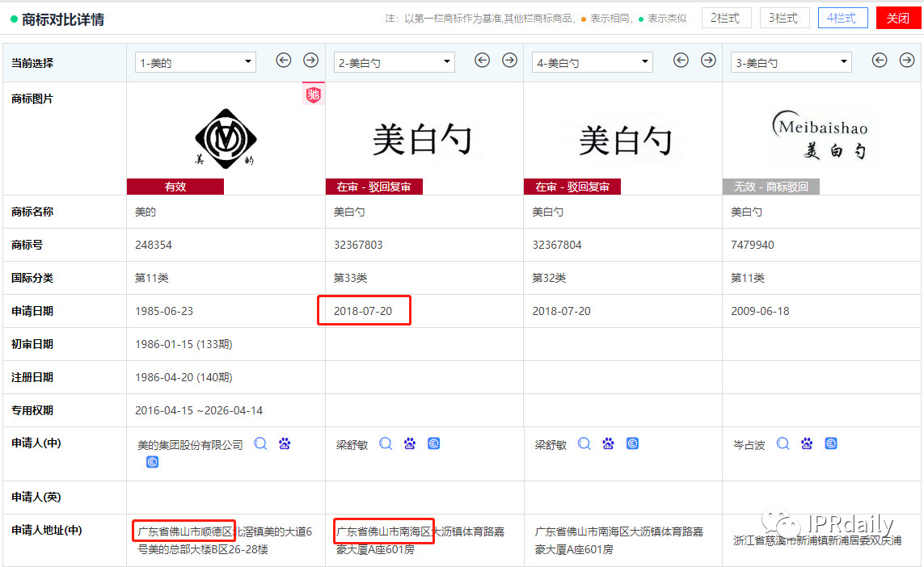Click previous arrow beside 1-美的 dropdown
The width and height of the screenshot is (924, 567).
tap(284, 60)
